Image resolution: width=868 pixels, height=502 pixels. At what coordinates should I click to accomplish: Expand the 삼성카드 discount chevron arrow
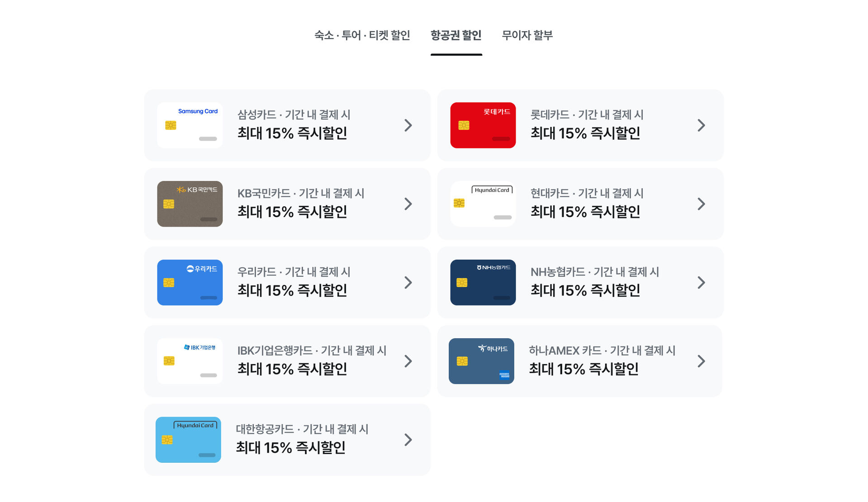(x=408, y=125)
